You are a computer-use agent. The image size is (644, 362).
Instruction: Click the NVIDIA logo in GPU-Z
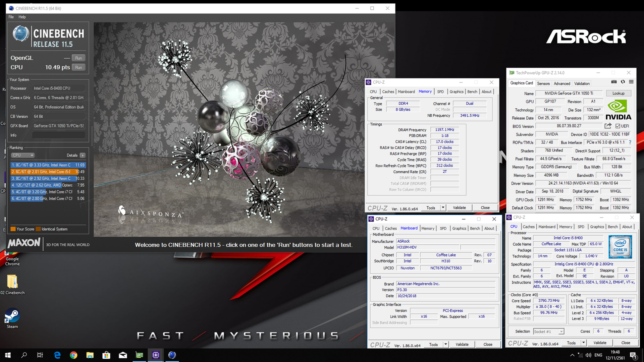618,110
